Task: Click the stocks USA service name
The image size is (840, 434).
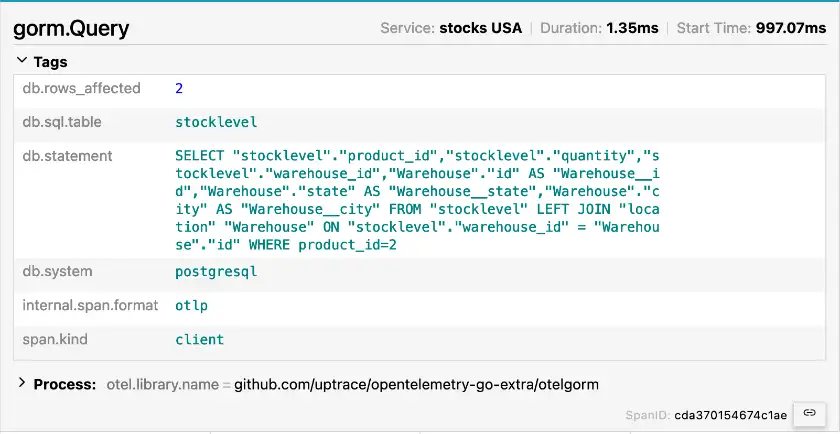Action: [x=480, y=28]
